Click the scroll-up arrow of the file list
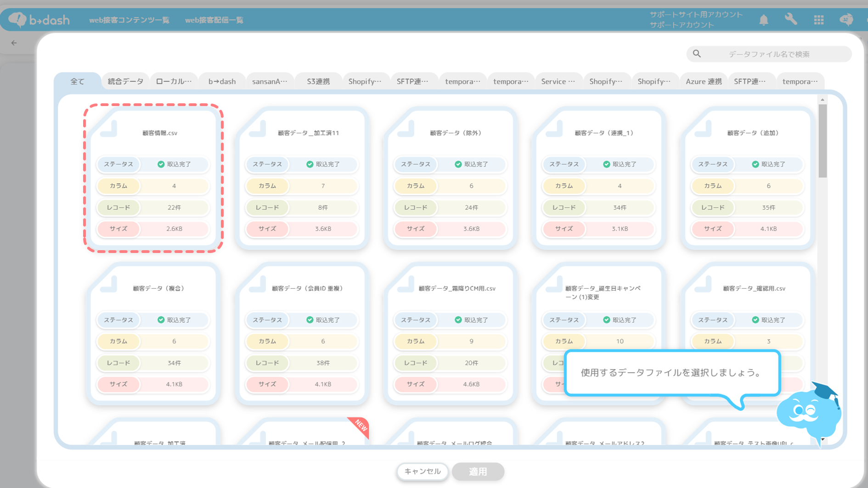The height and width of the screenshot is (488, 868). pos(823,100)
